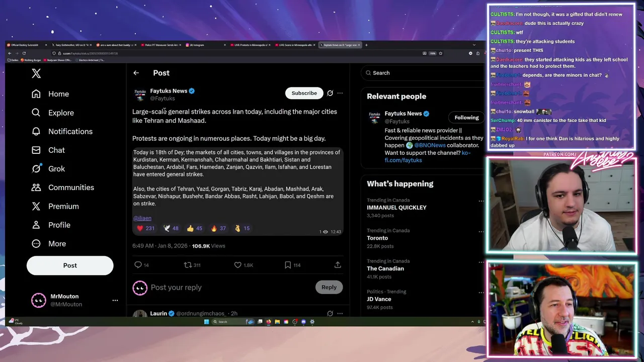Click the sidebar Post button

point(70,265)
